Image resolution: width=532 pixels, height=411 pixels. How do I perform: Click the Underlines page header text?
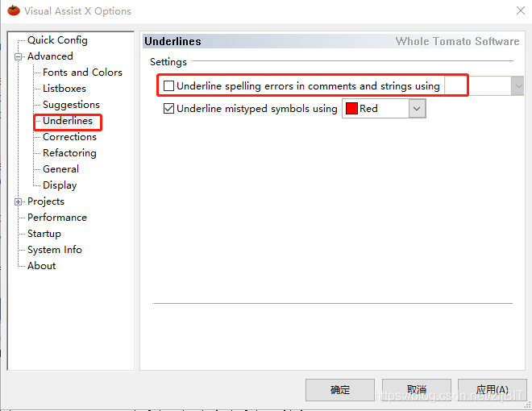click(172, 41)
